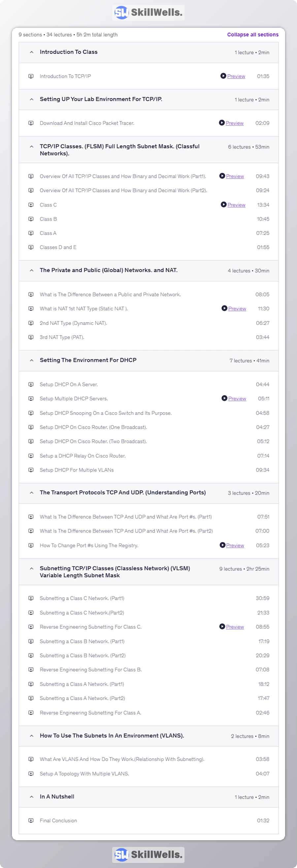
Task: Click the video icon beside Reverse Engineering Subnetting For Class A
Action: point(31,712)
